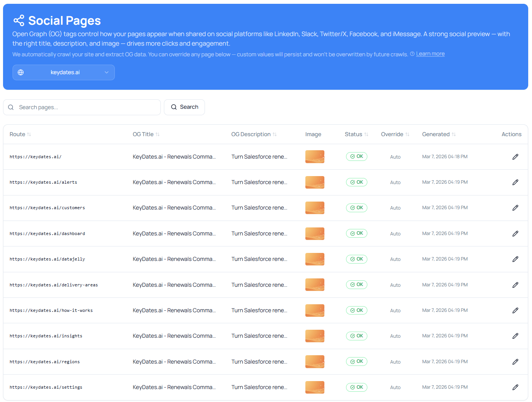The image size is (532, 402).
Task: Click the OK badge in the /settings row
Action: (357, 387)
